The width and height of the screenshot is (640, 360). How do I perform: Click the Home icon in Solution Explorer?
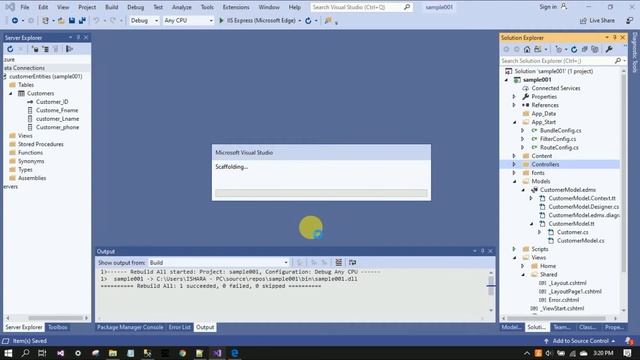point(527,49)
